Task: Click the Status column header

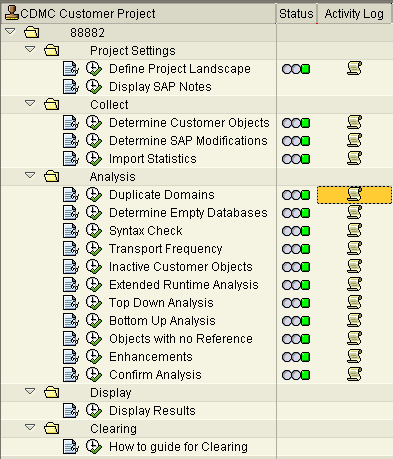Action: (296, 14)
